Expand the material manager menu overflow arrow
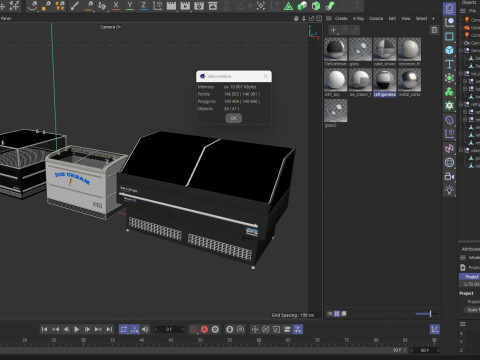480x360 pixels. (433, 18)
